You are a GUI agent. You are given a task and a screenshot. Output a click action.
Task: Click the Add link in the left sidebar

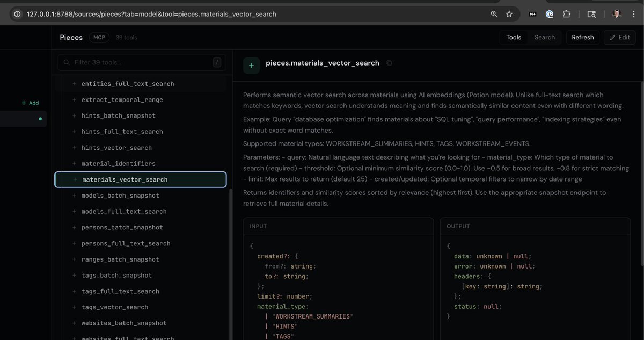pyautogui.click(x=30, y=103)
